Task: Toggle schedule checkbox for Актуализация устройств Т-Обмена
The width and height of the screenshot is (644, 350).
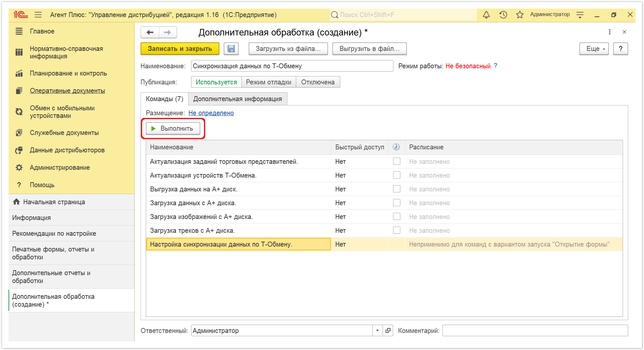Action: point(397,175)
